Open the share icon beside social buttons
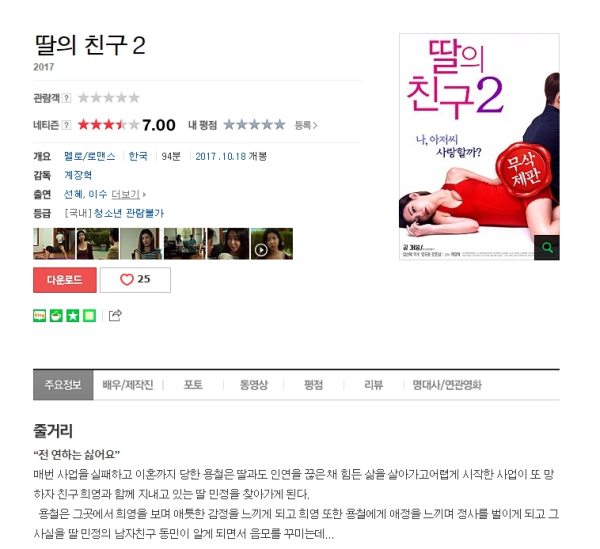Viewport: 600px width, 549px height. (x=115, y=315)
